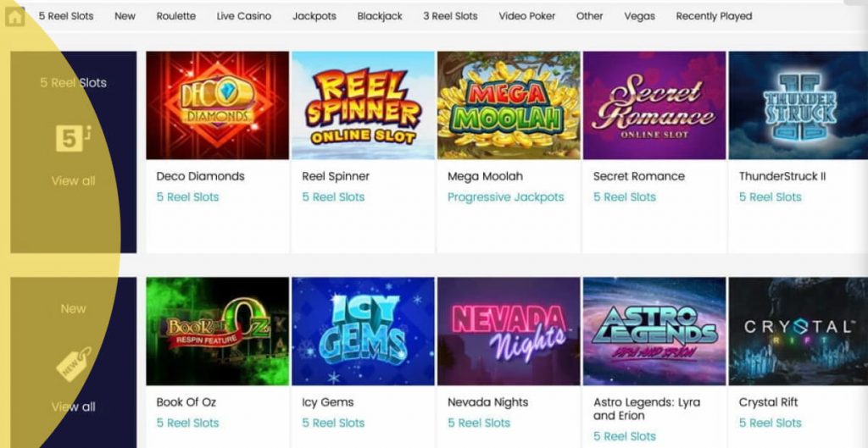Viewport: 868px width, 448px height.
Task: Click Progressive Jackpots link under Mega Moolah
Action: click(x=506, y=196)
